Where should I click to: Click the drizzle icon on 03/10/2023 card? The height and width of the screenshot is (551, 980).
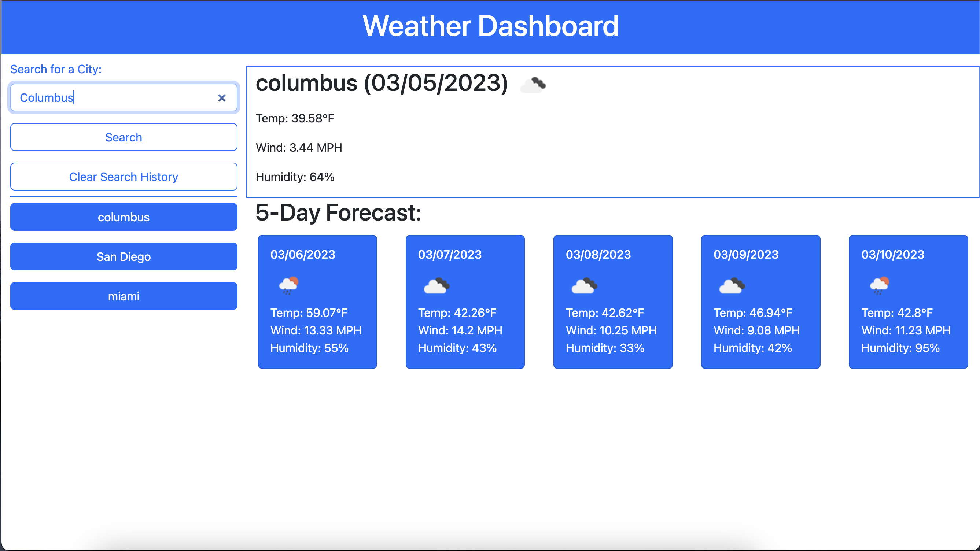tap(879, 286)
